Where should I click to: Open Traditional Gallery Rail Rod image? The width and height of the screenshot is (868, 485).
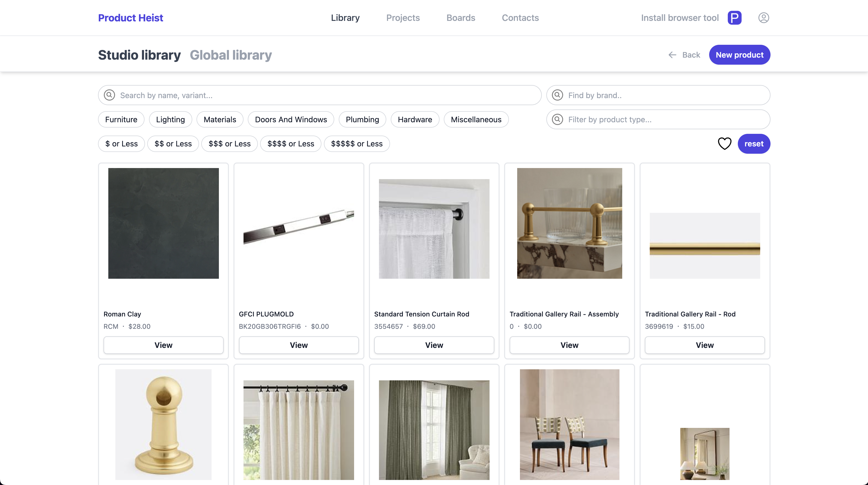coord(705,246)
